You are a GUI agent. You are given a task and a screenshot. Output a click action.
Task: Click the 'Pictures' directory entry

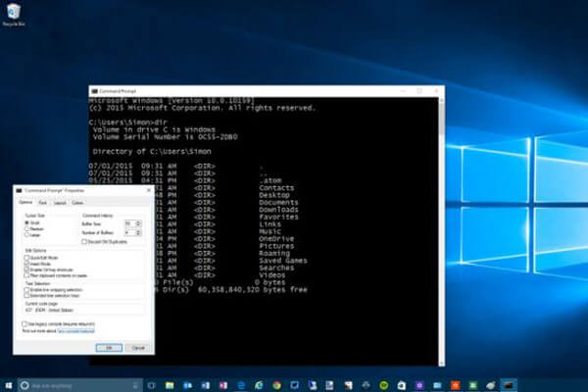pos(276,246)
